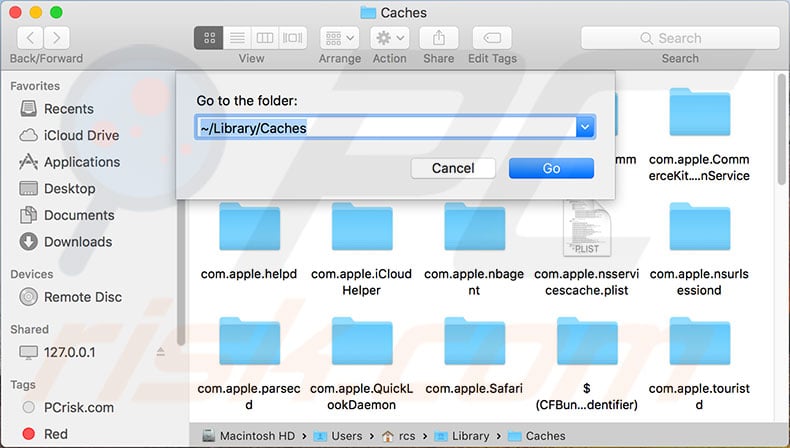Click the Finder Search field

[680, 38]
